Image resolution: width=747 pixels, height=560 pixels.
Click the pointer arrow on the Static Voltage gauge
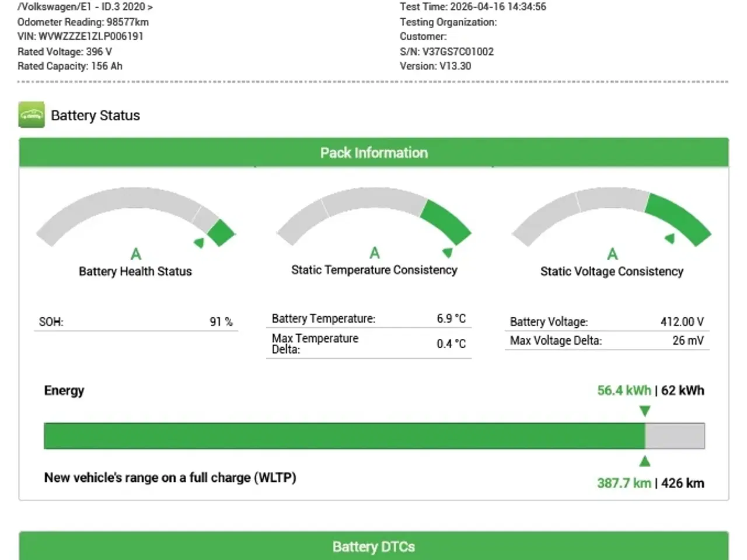point(670,238)
